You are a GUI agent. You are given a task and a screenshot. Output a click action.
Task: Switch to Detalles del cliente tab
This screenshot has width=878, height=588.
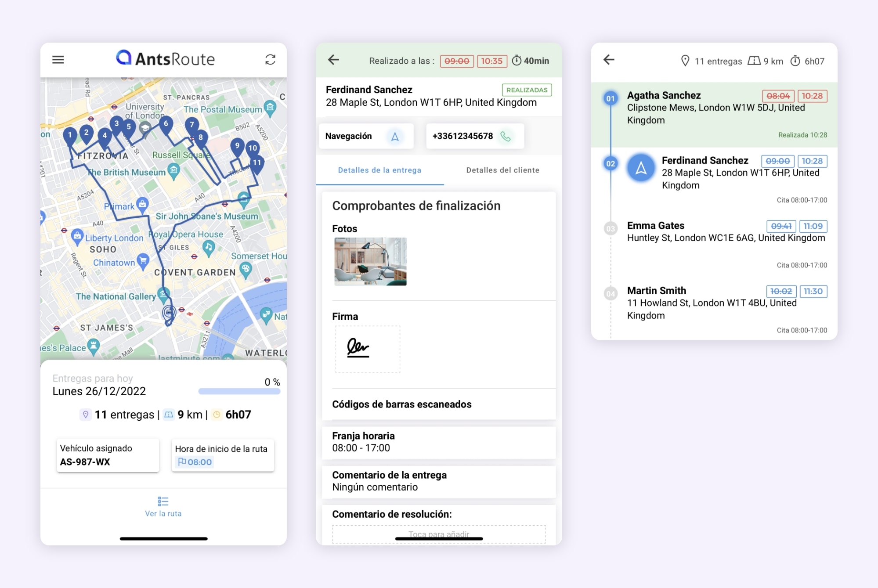pos(502,170)
